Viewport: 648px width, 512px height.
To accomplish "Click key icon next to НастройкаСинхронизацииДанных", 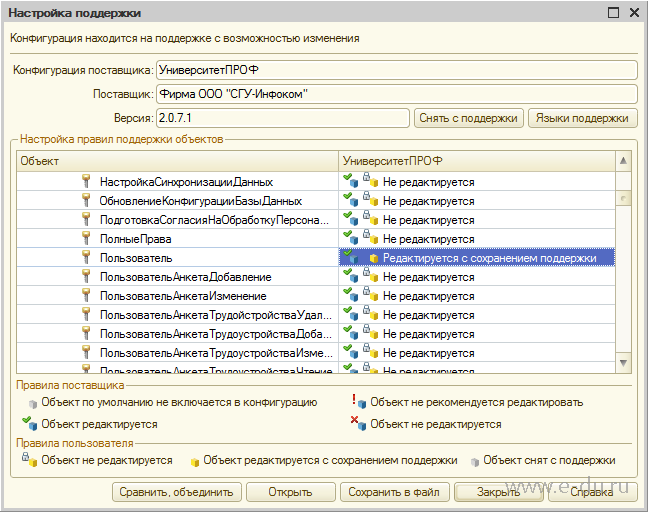I will (x=86, y=182).
